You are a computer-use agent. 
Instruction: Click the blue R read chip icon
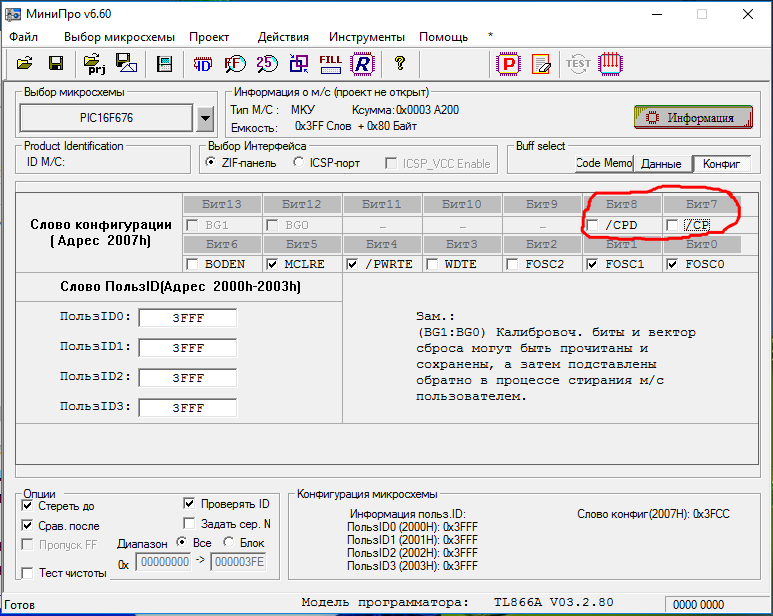[362, 64]
